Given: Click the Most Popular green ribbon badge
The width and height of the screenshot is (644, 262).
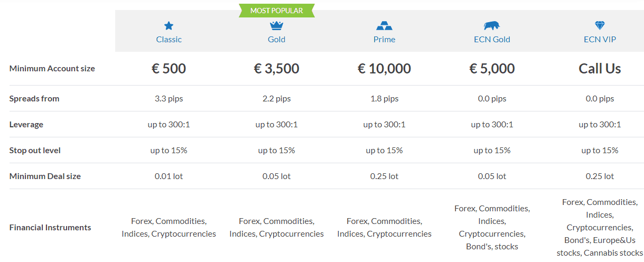Looking at the screenshot, I should click(x=276, y=11).
